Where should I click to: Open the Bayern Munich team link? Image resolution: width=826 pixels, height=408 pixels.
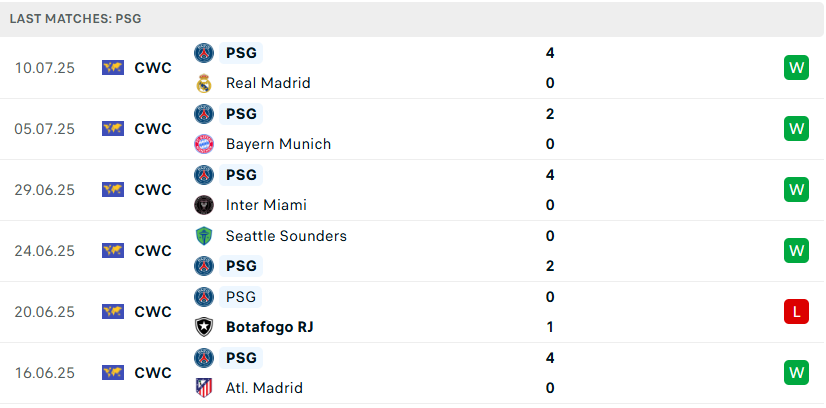tap(278, 144)
